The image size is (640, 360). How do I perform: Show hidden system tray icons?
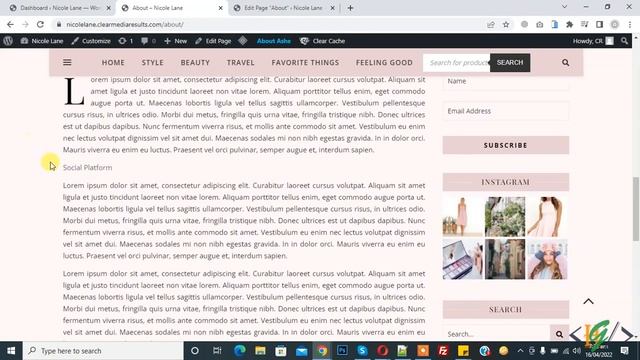tap(520, 351)
